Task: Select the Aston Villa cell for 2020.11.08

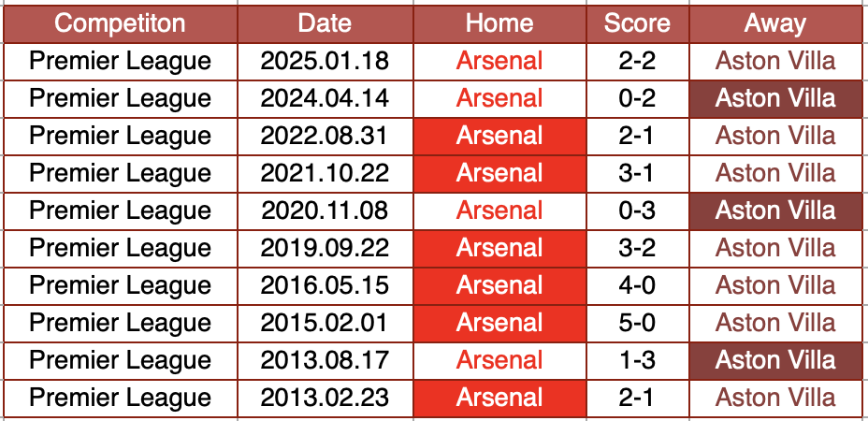Action: click(775, 211)
